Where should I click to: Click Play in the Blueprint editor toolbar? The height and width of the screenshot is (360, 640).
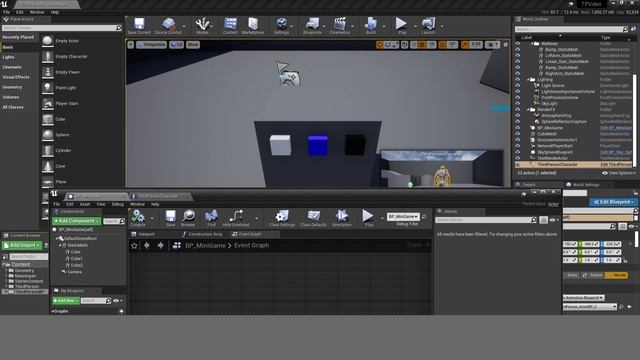click(x=368, y=218)
